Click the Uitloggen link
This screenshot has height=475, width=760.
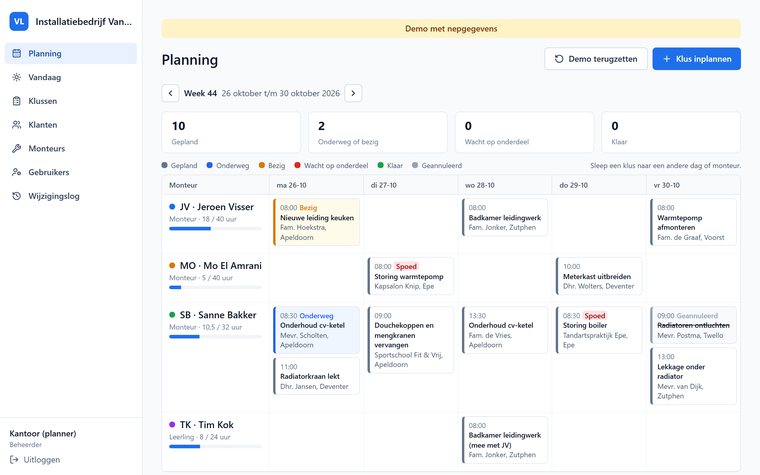[x=35, y=459]
